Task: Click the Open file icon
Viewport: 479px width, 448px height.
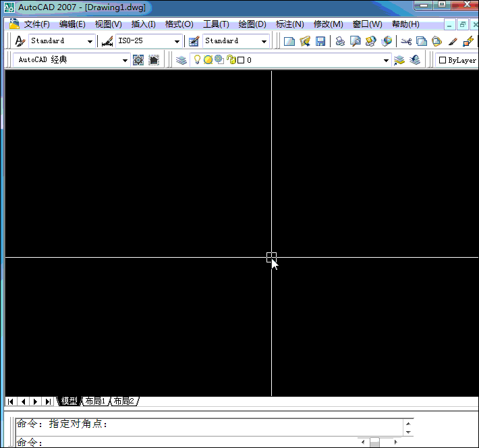Action: [x=305, y=41]
